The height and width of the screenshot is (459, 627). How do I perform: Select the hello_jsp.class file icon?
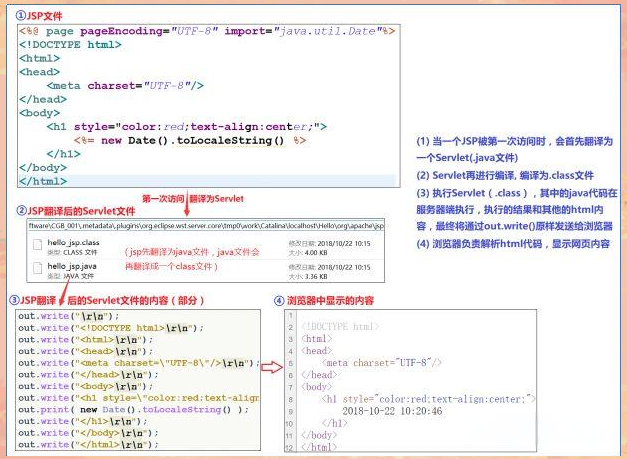pyautogui.click(x=38, y=244)
